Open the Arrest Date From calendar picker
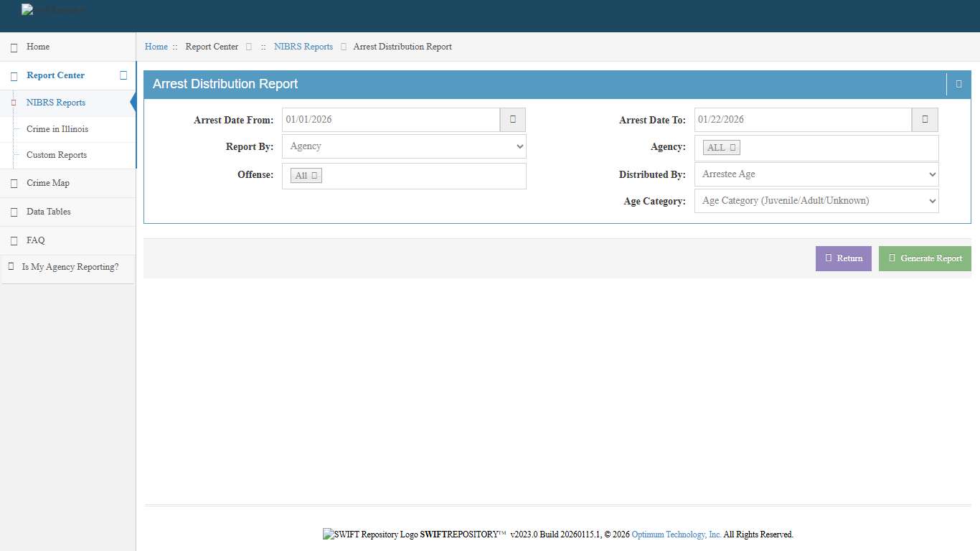This screenshot has height=551, width=980. pos(512,120)
